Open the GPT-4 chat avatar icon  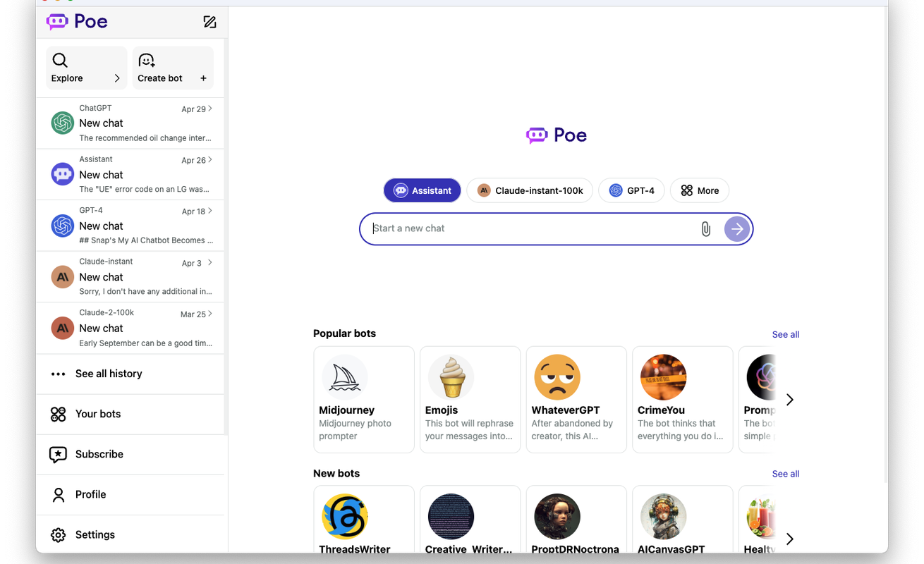(x=63, y=226)
